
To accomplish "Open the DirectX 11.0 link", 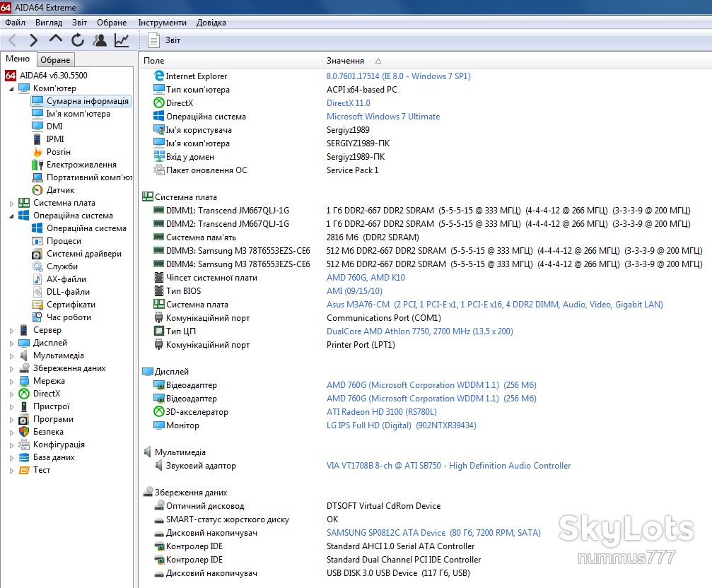I will pos(349,103).
